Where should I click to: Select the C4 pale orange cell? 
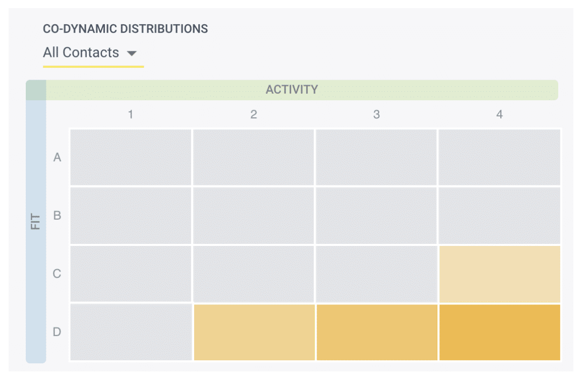tap(500, 274)
